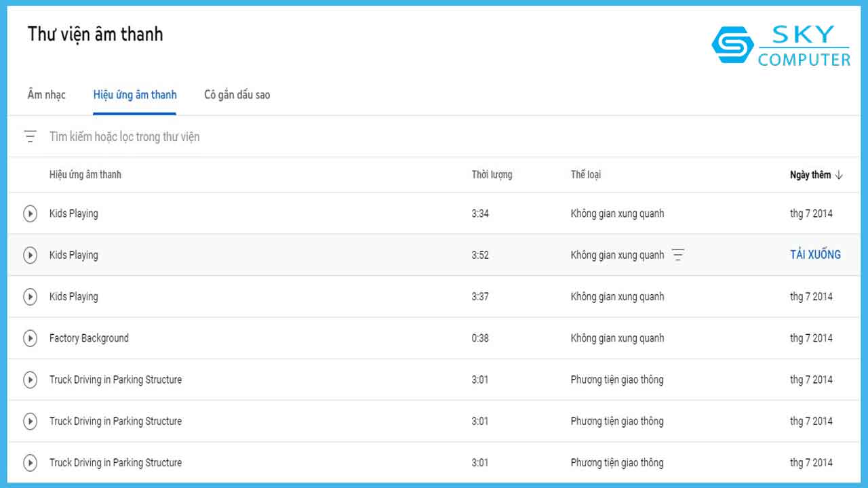This screenshot has height=488, width=868.
Task: Play the Kids Playing sound lasting 3:37
Action: 30,296
